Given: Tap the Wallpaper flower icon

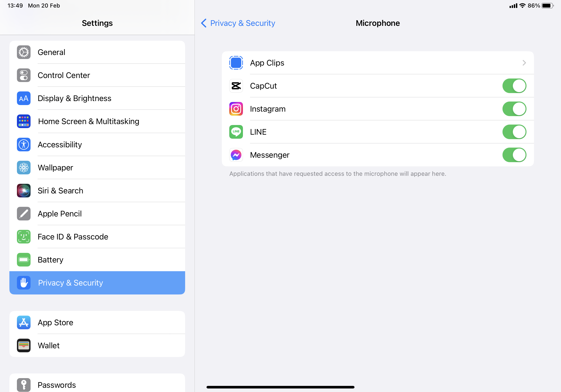Looking at the screenshot, I should click(x=24, y=168).
